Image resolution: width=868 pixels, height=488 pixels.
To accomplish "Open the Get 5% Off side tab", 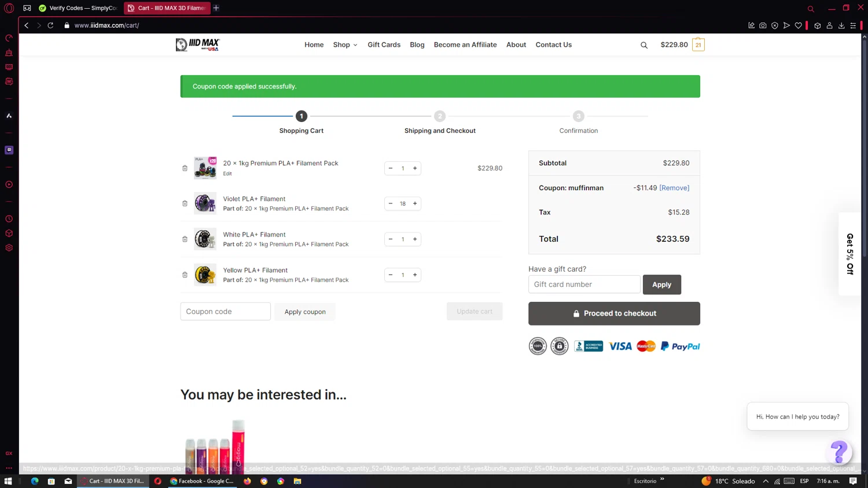I will (849, 254).
